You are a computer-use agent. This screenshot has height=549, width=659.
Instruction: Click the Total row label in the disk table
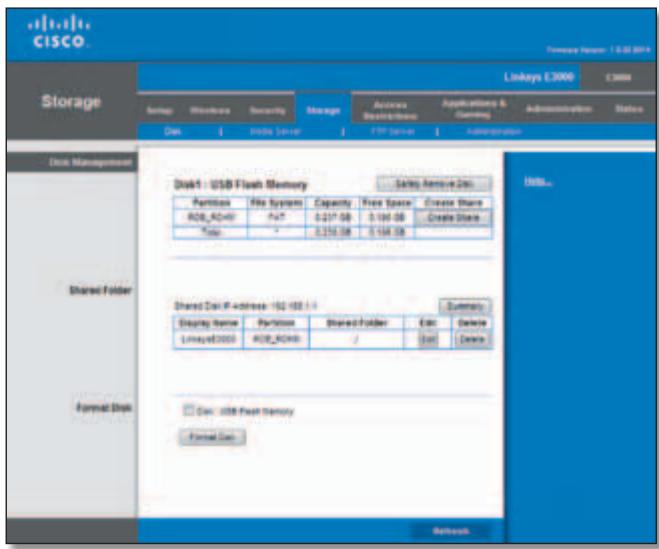(x=212, y=232)
